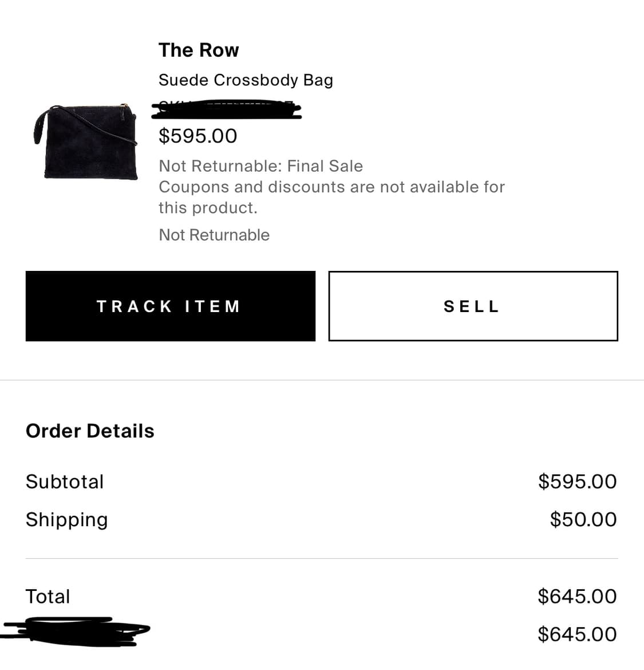Tap the coupons and discounts notice
644x670 pixels.
tap(331, 197)
